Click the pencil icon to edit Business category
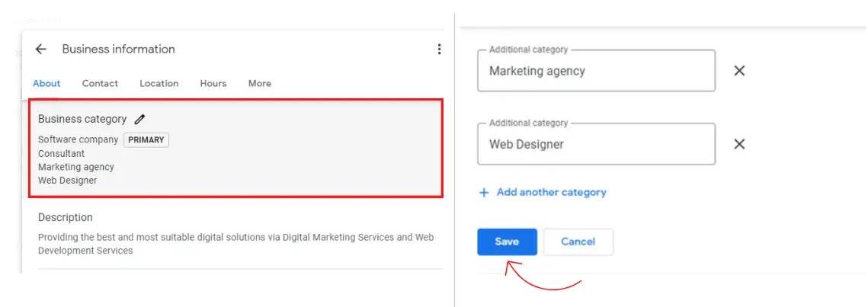Image resolution: width=868 pixels, height=307 pixels. [x=139, y=119]
